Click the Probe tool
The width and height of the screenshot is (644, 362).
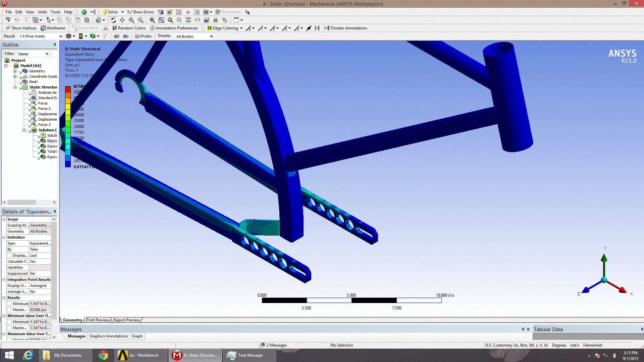(143, 36)
